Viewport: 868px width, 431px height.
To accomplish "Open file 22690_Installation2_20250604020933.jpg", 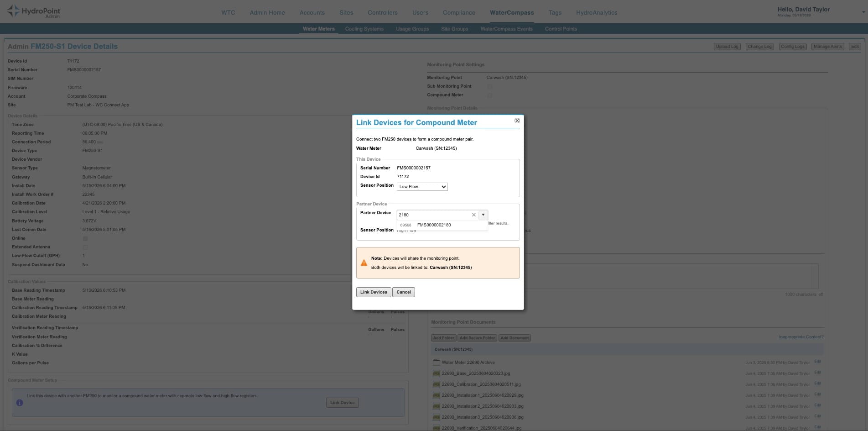I will tap(483, 406).
